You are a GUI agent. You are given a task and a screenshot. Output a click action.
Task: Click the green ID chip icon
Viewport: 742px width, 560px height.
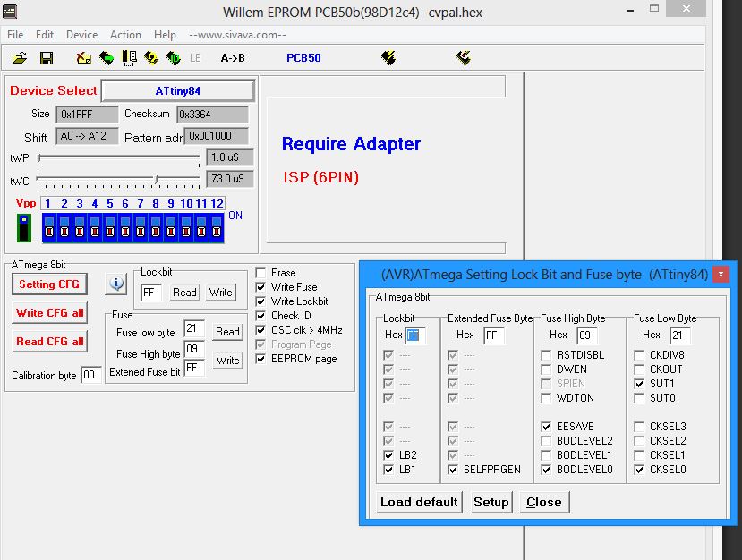point(174,58)
